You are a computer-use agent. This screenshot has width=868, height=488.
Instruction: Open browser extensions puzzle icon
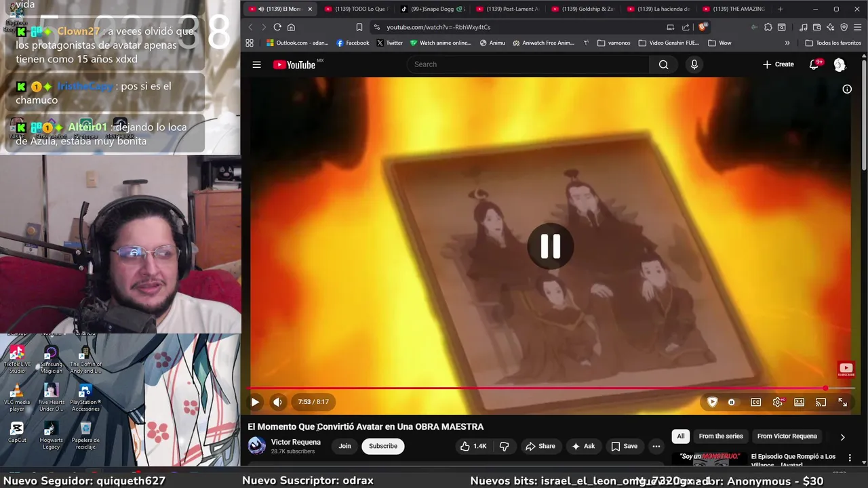(x=768, y=27)
